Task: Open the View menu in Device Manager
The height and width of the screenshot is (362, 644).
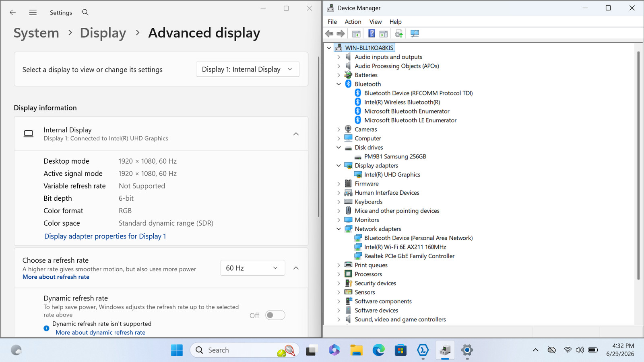Action: coord(376,22)
